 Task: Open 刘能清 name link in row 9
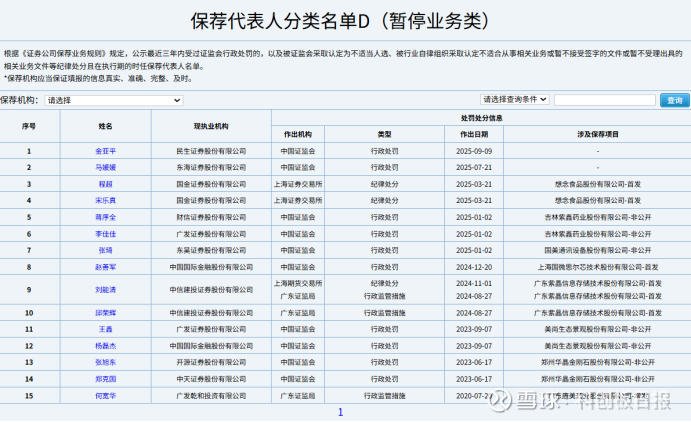click(x=105, y=289)
